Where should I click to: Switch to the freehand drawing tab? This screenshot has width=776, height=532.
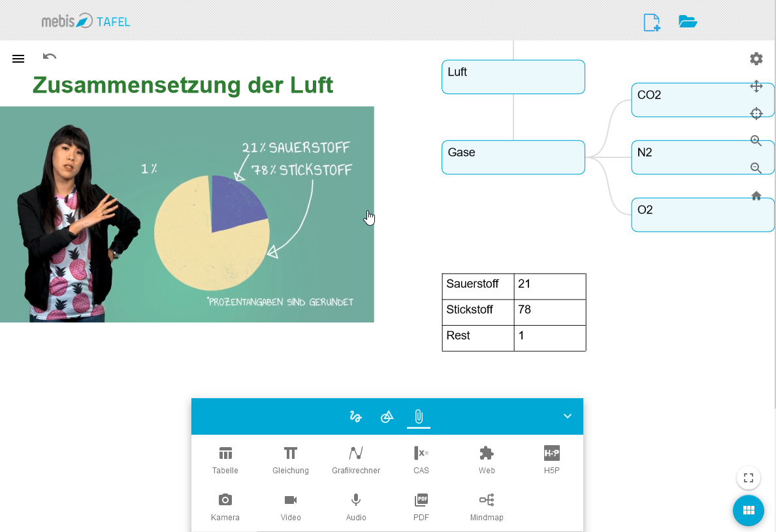(355, 416)
